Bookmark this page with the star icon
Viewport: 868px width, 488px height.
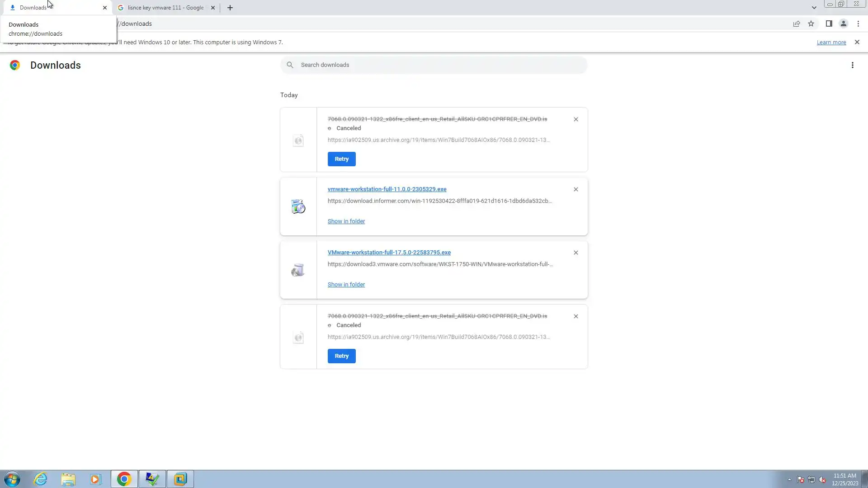[x=811, y=24]
